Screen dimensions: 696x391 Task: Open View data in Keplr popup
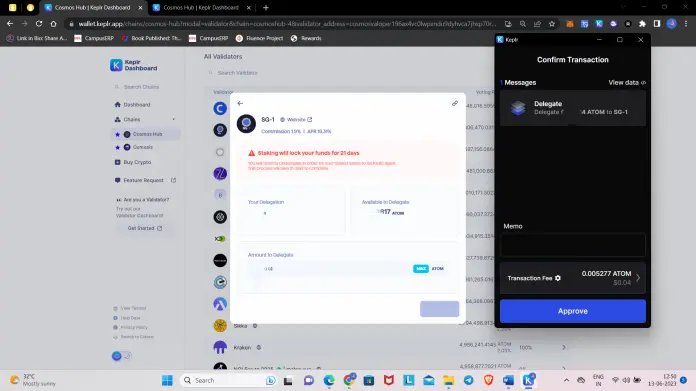point(627,83)
